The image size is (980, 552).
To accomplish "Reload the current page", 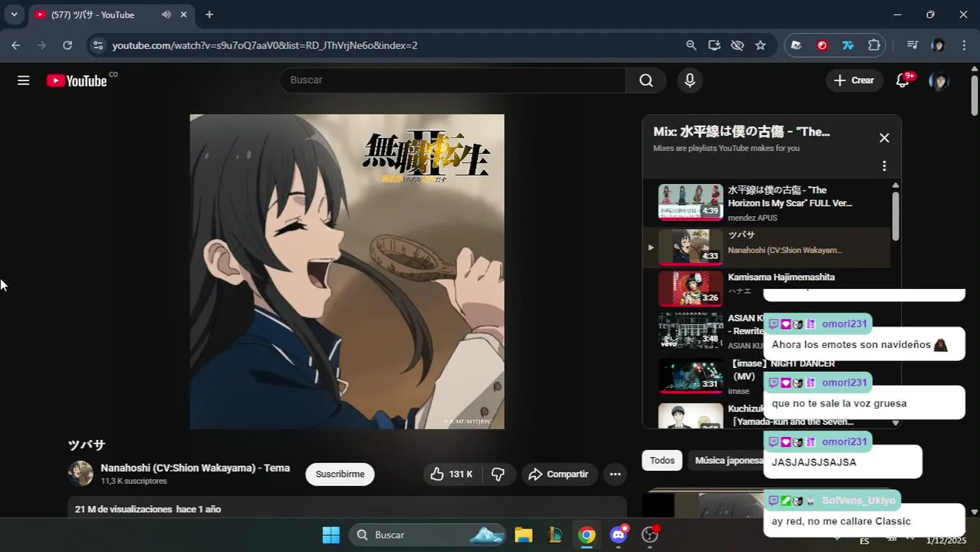I will (x=67, y=45).
